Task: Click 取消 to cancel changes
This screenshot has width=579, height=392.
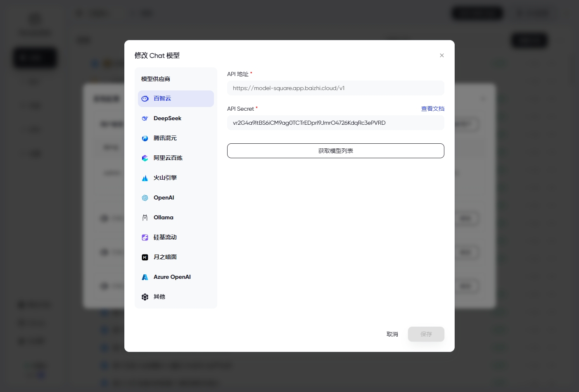Action: click(x=392, y=334)
